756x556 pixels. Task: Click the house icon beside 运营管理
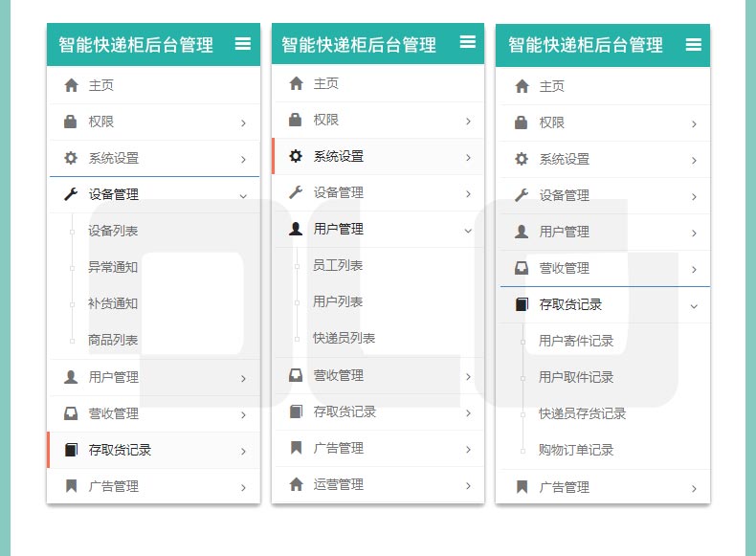point(296,483)
